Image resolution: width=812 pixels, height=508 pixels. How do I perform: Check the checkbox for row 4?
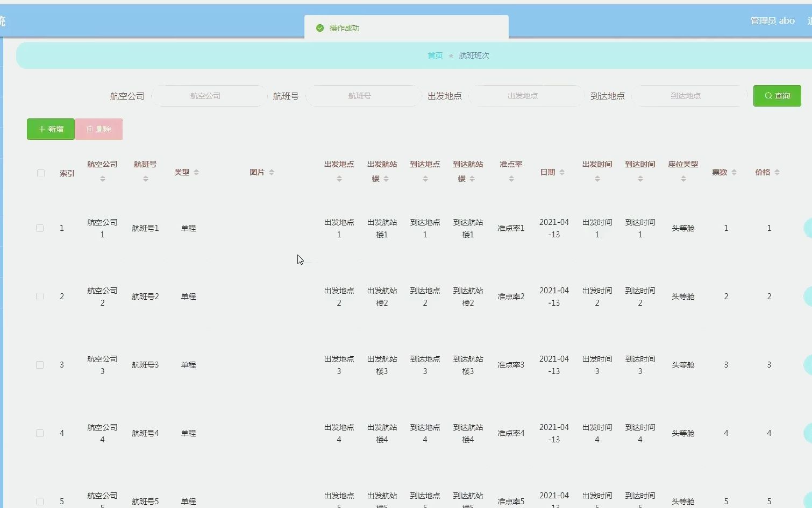[x=40, y=433]
